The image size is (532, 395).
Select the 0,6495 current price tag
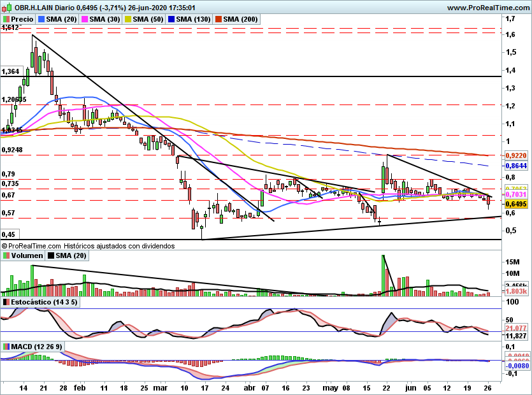click(517, 204)
